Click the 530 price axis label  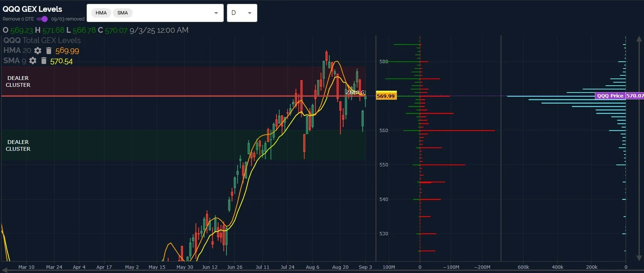point(384,233)
